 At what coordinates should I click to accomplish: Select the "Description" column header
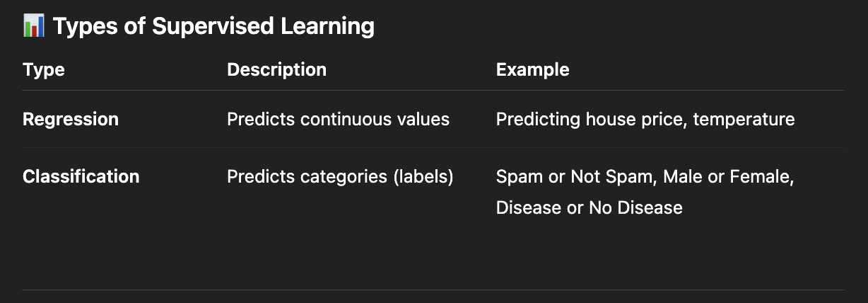coord(276,69)
